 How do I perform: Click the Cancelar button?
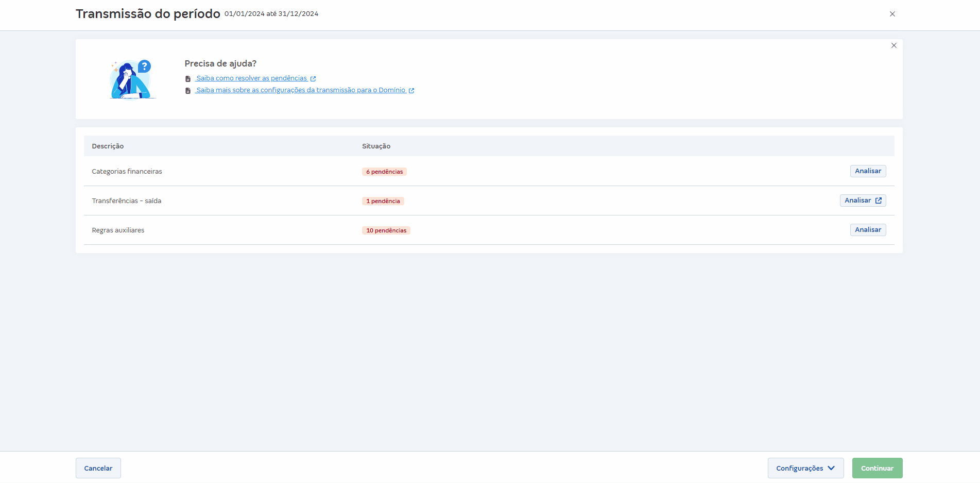(98, 468)
